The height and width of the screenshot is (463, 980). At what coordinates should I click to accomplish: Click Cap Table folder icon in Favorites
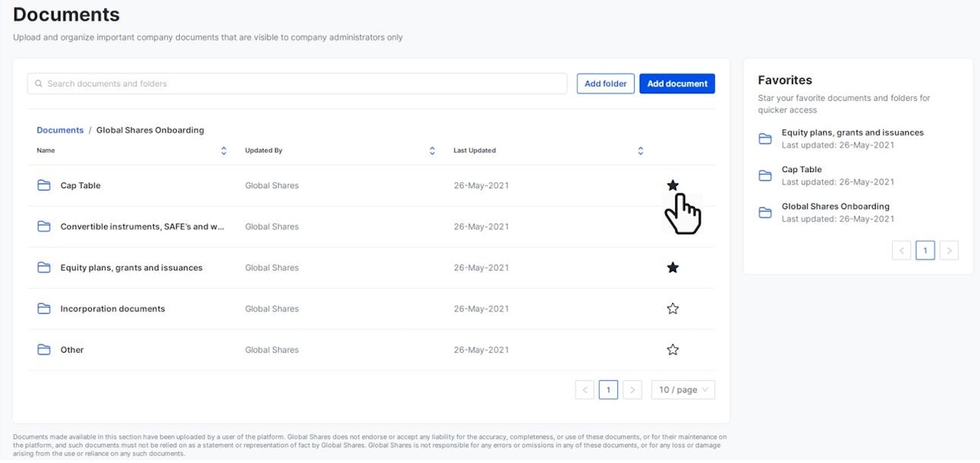pyautogui.click(x=765, y=175)
